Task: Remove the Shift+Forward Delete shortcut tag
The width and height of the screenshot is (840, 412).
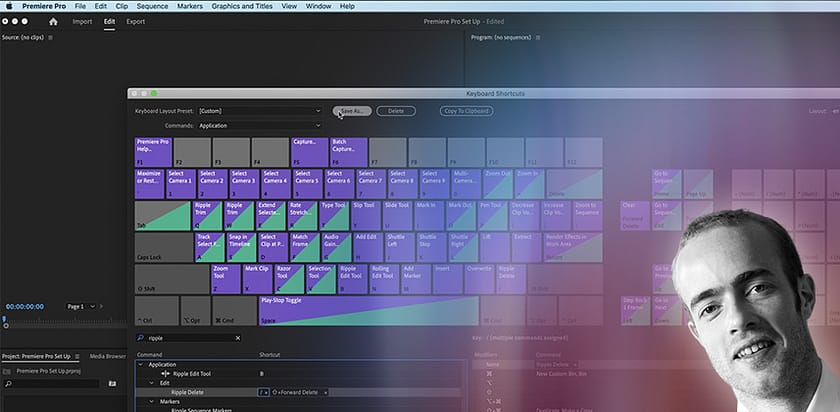Action: pos(325,392)
